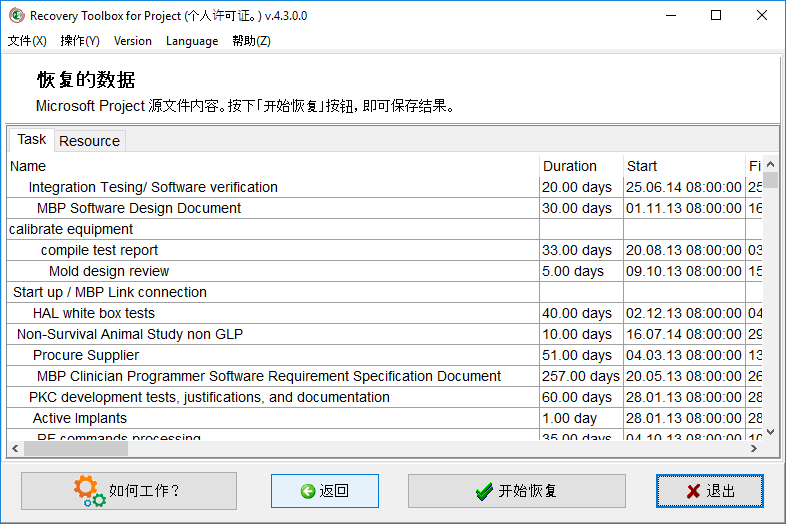Open the 操作(Y) menu
This screenshot has height=524, width=786.
pos(80,41)
